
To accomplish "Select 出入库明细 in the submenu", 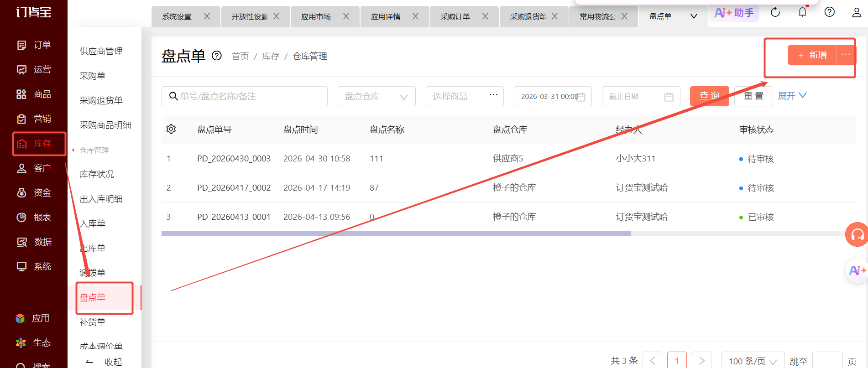I will (101, 199).
